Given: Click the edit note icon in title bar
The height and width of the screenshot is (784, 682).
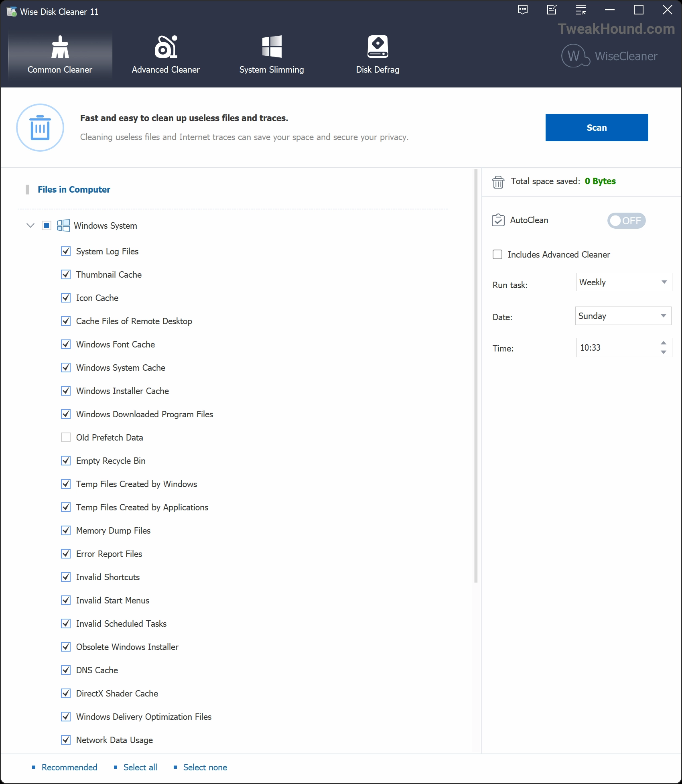Looking at the screenshot, I should 552,10.
